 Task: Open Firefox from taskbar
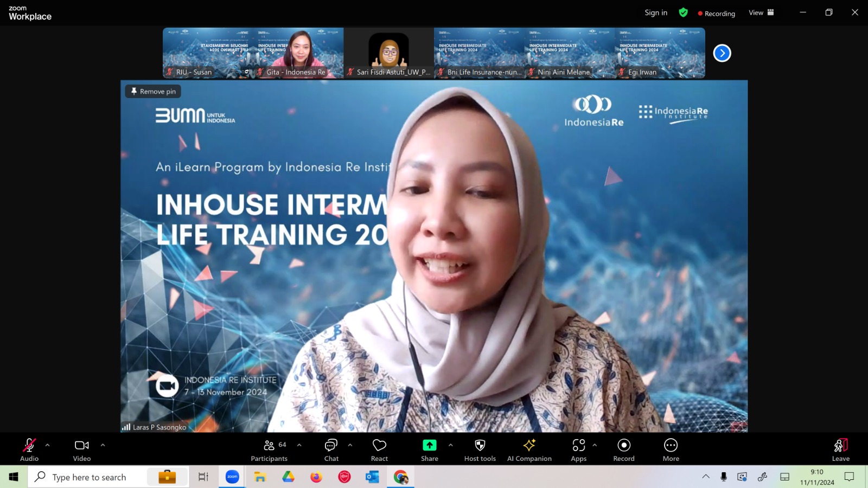pyautogui.click(x=316, y=477)
